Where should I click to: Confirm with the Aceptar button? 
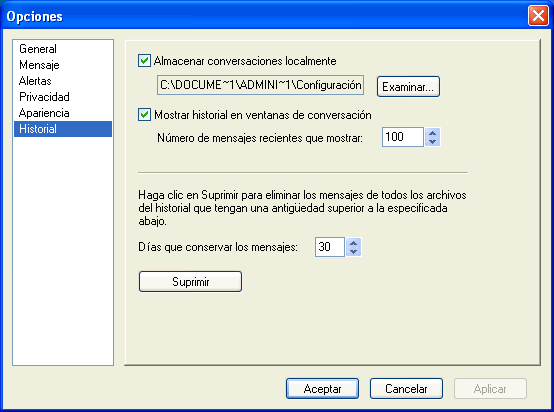[x=322, y=389]
